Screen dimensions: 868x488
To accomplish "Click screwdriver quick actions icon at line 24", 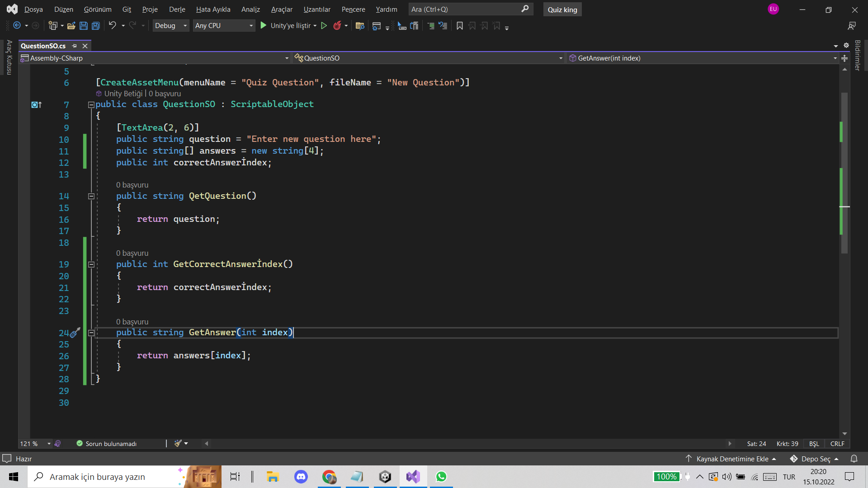I will [75, 333].
